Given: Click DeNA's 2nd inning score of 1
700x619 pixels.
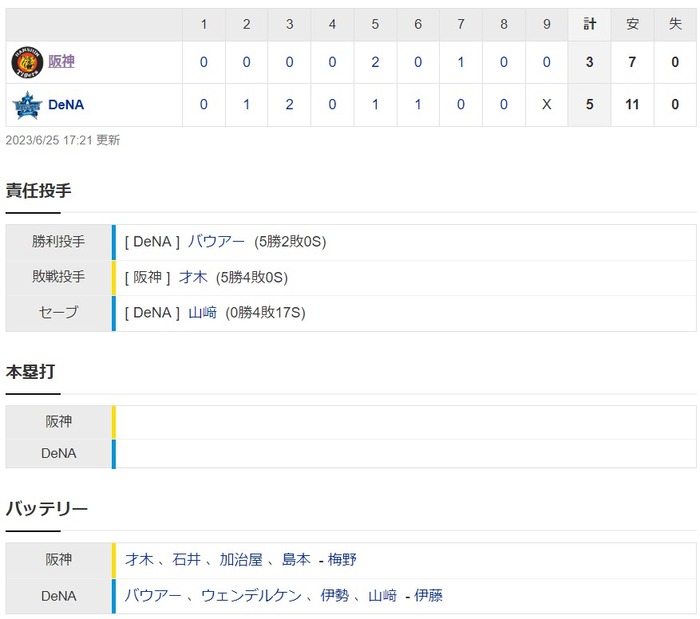Looking at the screenshot, I should coord(246,104).
